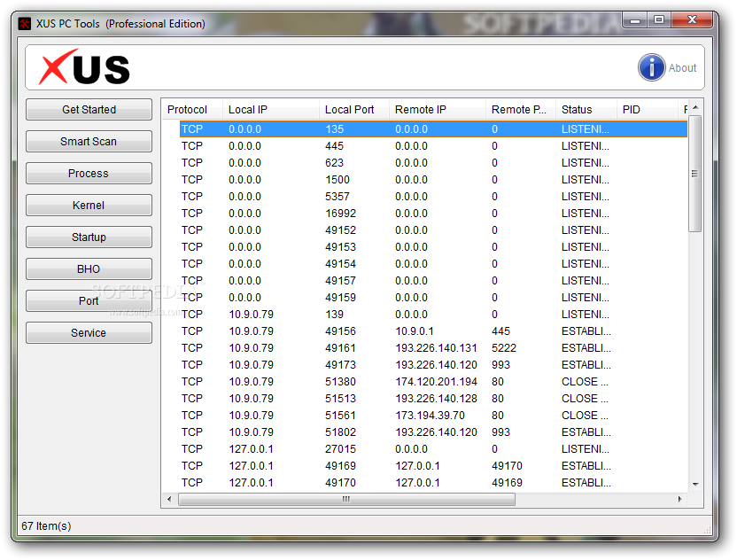Click the vertical scrollbar up arrow
737x560 pixels.
[x=695, y=108]
